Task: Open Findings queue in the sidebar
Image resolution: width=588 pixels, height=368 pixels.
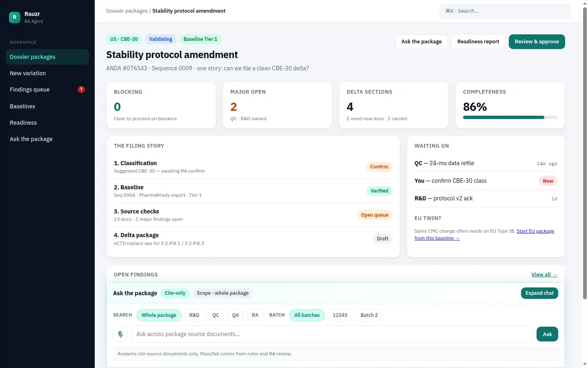Action: 47,90
